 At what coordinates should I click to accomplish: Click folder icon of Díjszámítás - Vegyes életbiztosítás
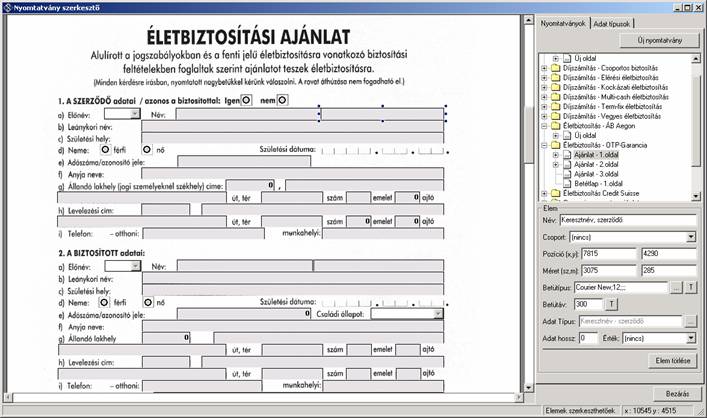556,116
